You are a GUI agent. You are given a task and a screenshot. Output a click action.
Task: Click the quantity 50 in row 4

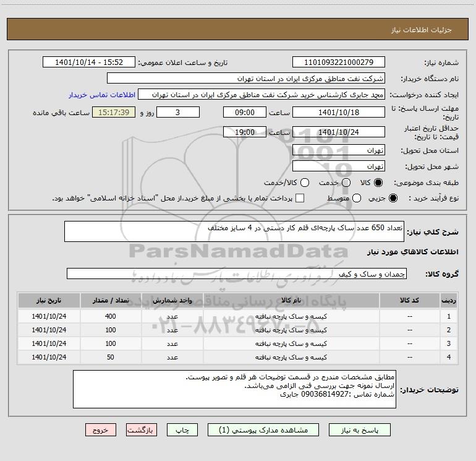(x=111, y=357)
